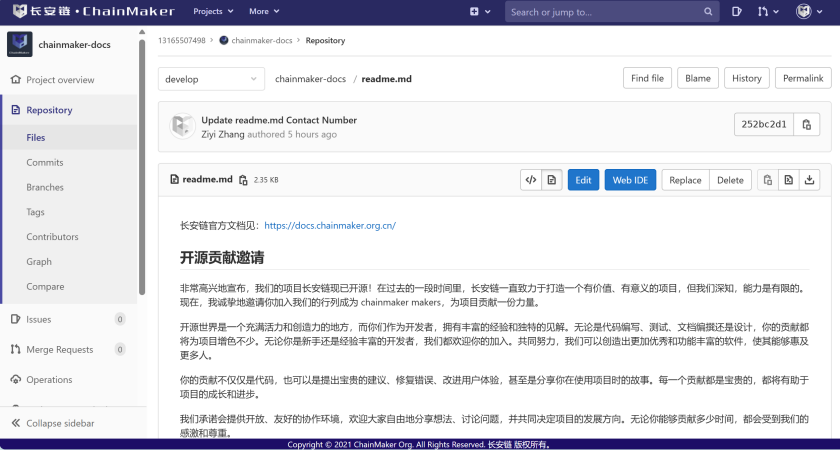Screen dimensions: 840x450
Task: Click the Merge Requests sidebar icon
Action: pos(16,349)
